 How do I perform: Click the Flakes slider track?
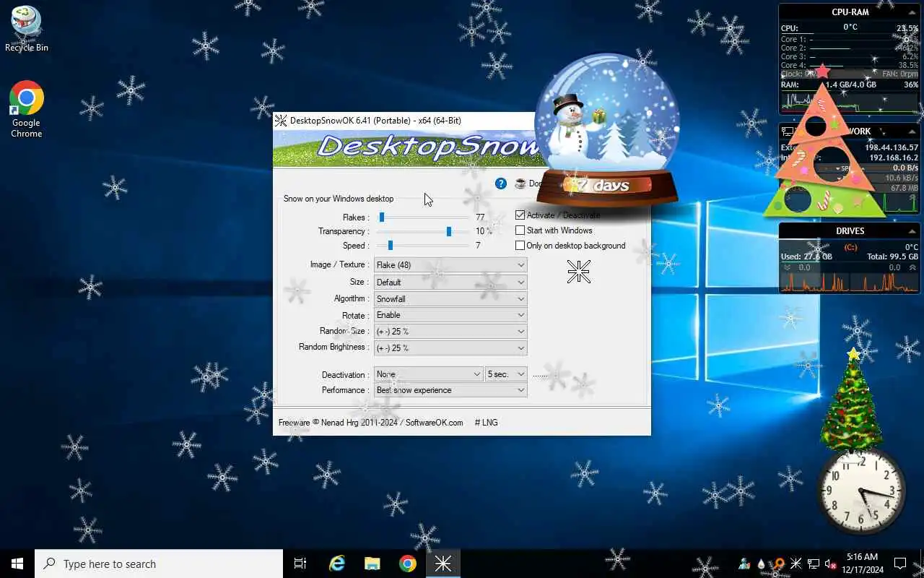(423, 217)
